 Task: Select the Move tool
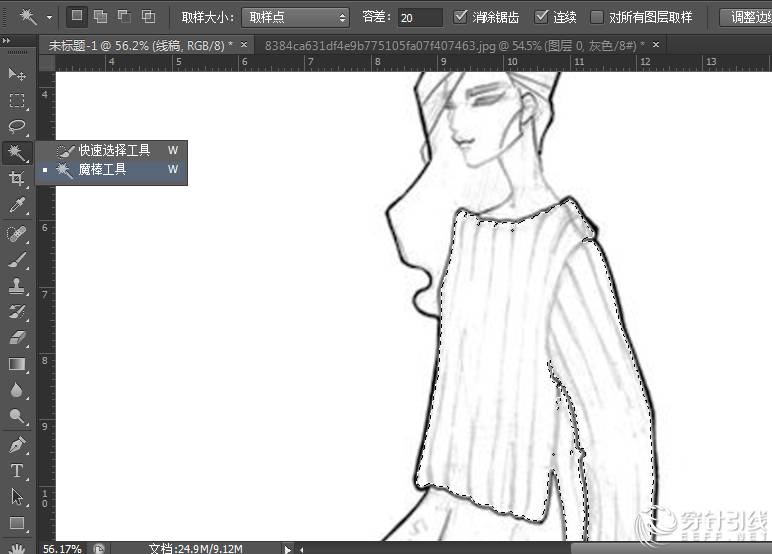click(x=17, y=74)
